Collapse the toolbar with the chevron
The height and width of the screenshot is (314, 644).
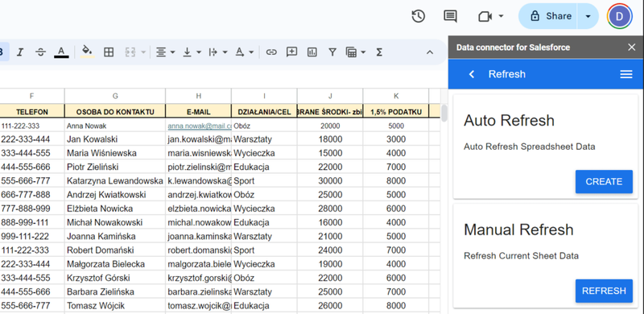tap(430, 52)
